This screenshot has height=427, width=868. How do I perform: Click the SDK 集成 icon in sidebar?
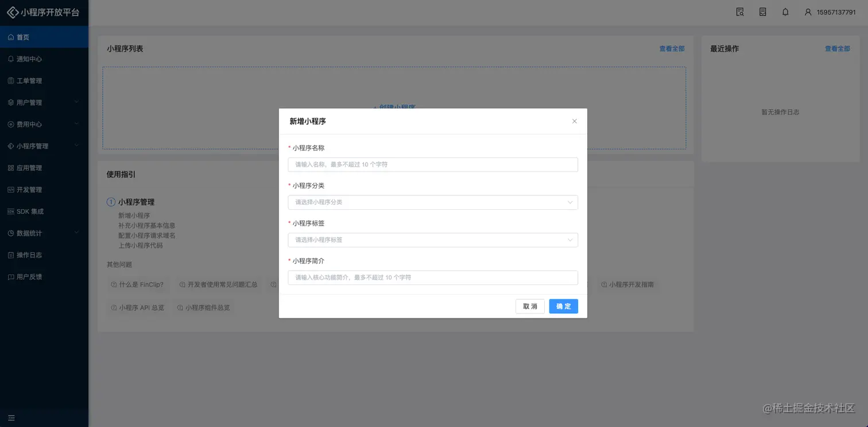11,211
